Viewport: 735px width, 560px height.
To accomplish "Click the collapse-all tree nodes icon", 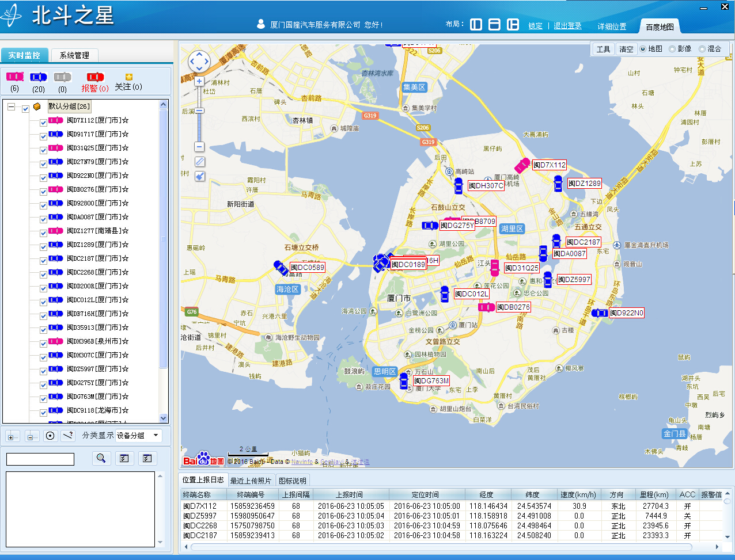I will click(32, 436).
